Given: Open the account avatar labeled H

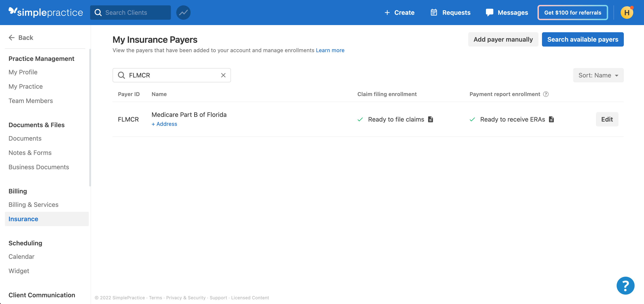Looking at the screenshot, I should (x=627, y=13).
